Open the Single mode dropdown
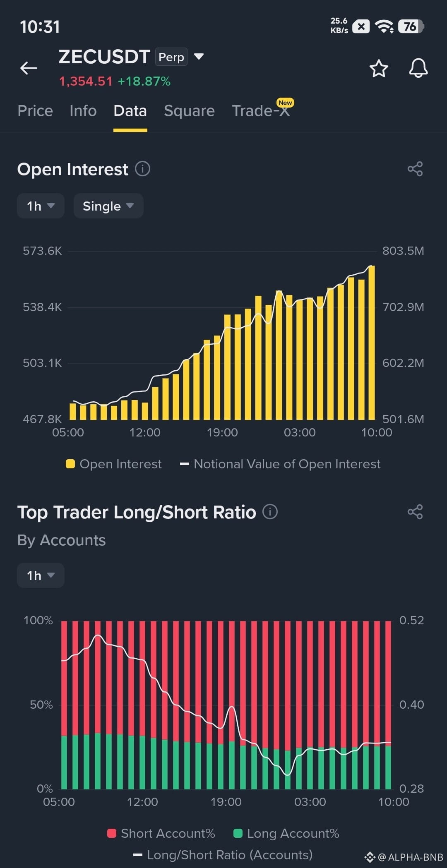This screenshot has height=868, width=447. point(108,206)
